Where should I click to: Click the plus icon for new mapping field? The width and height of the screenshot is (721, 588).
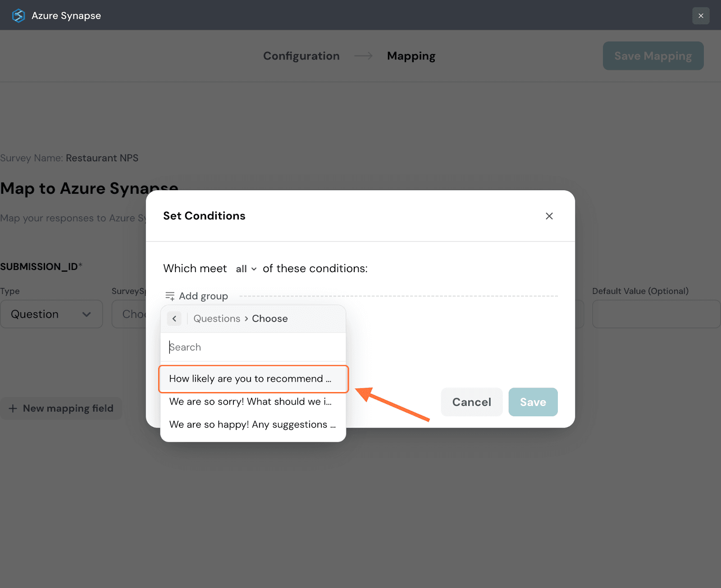[13, 409]
